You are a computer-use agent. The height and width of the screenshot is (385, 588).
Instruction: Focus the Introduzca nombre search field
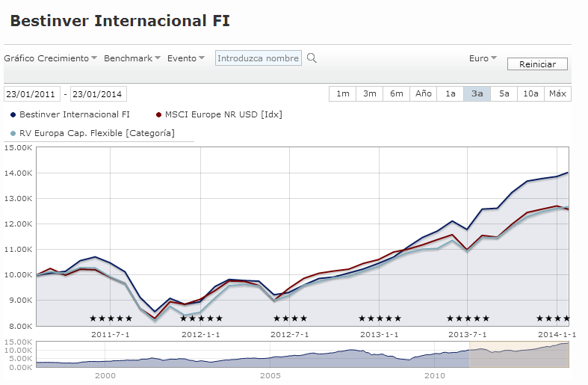click(259, 58)
